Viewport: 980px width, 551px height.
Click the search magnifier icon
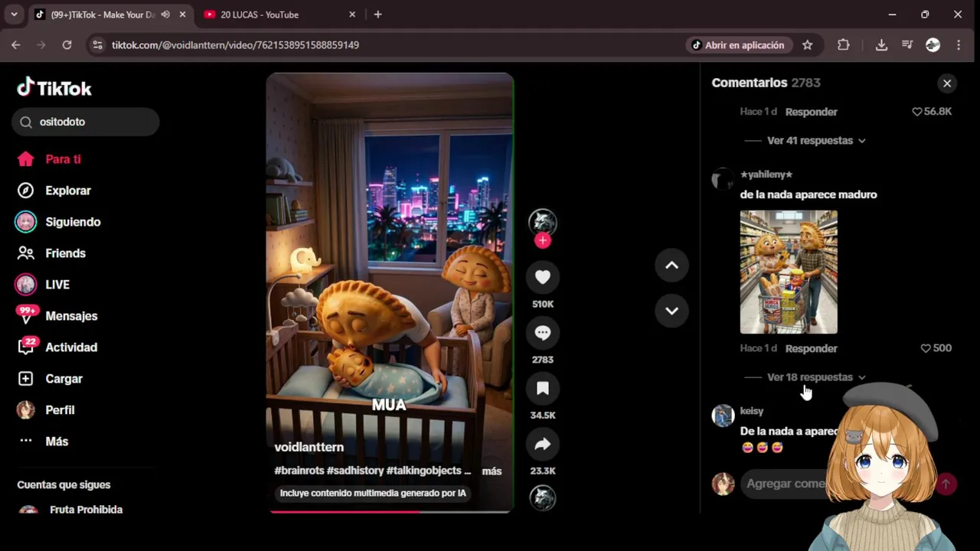pos(26,122)
